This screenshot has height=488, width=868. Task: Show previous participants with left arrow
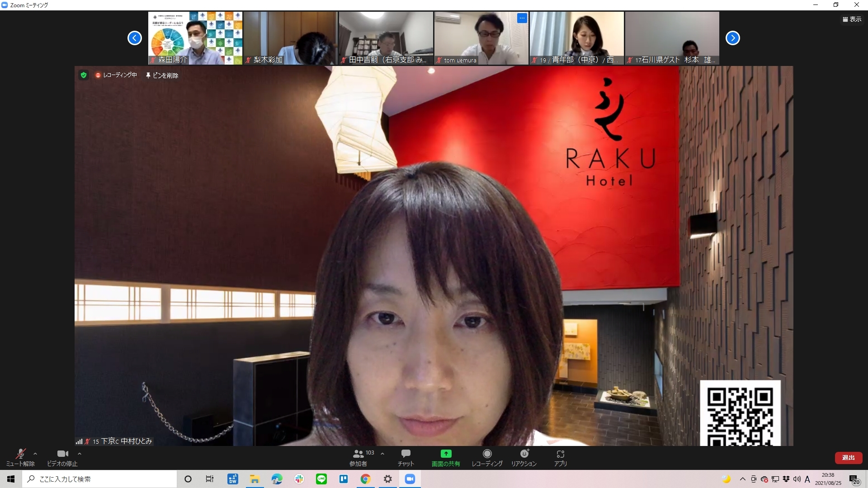pyautogui.click(x=135, y=38)
